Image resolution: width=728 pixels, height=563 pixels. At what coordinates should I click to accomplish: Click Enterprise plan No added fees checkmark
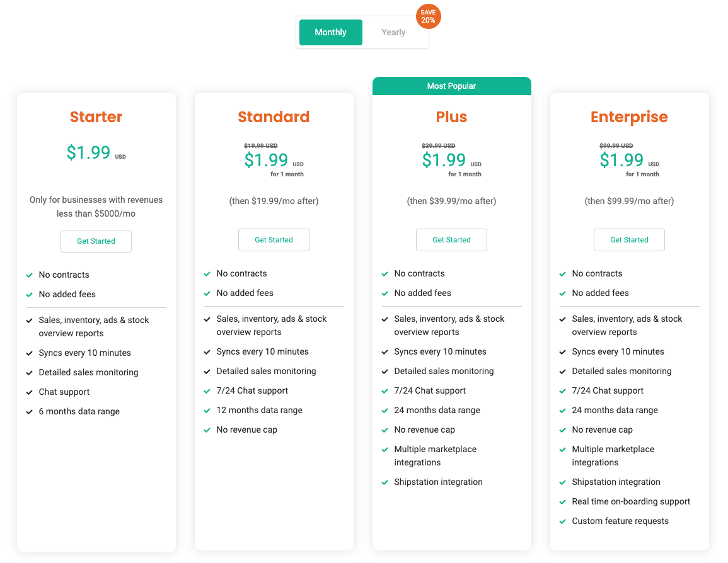[563, 293]
